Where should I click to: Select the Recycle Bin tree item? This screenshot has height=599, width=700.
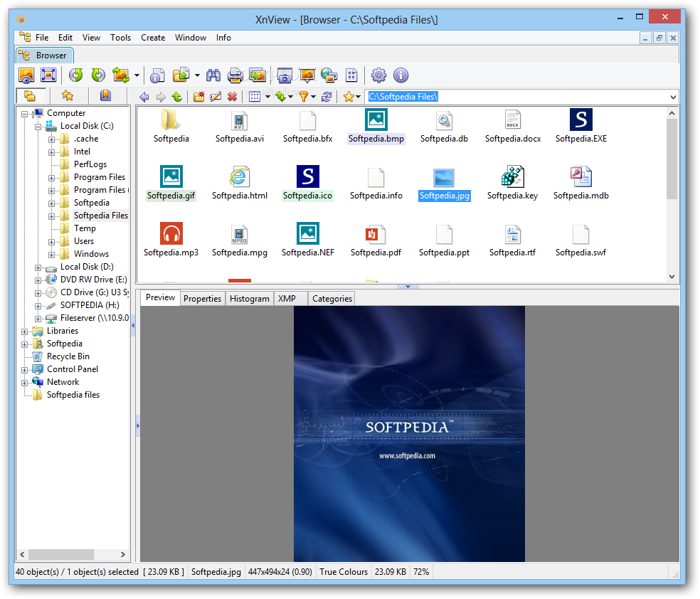68,356
